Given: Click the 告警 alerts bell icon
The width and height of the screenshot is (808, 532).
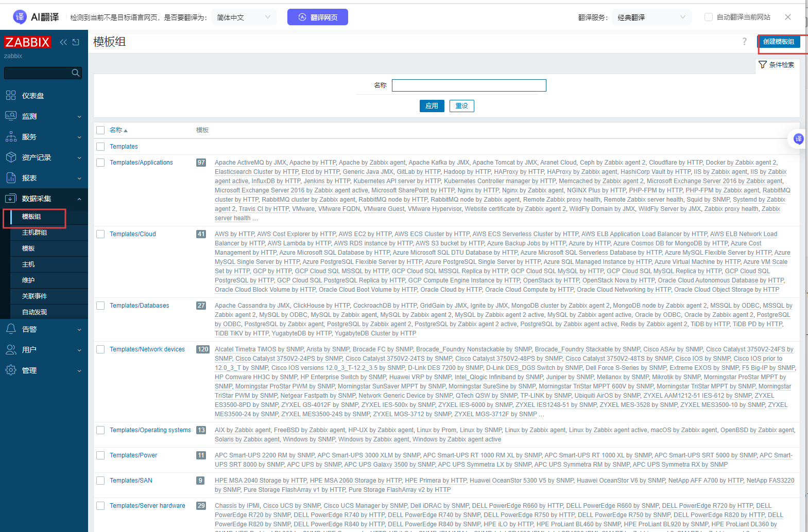Looking at the screenshot, I should (11, 329).
